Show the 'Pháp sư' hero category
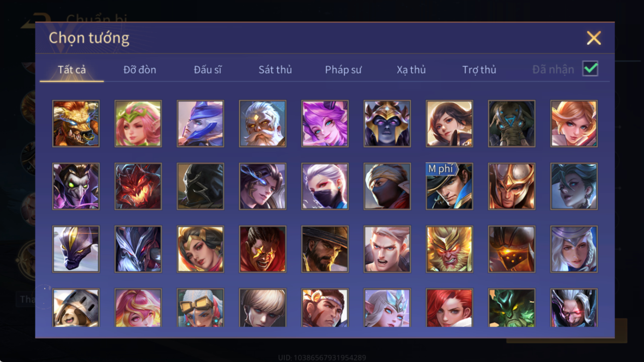This screenshot has height=362, width=644. (x=343, y=70)
